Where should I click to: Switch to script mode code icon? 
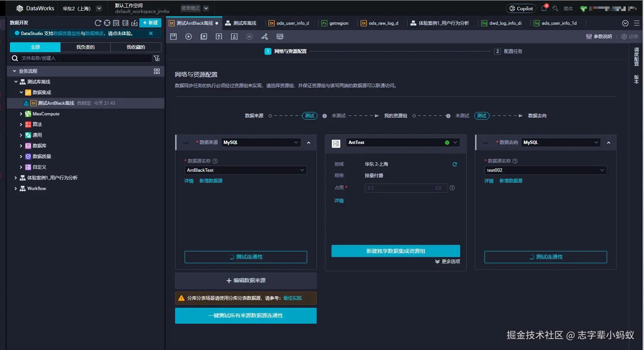coord(280,37)
